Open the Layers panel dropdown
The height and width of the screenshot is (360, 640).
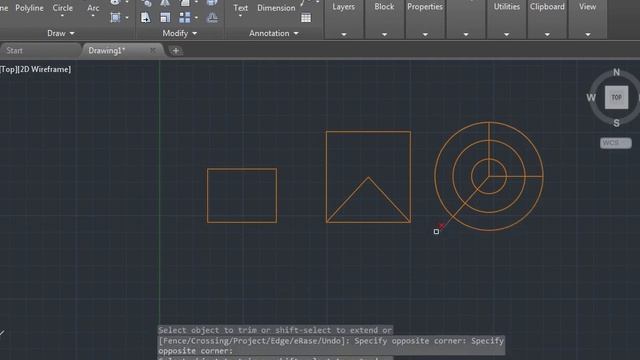pyautogui.click(x=344, y=35)
